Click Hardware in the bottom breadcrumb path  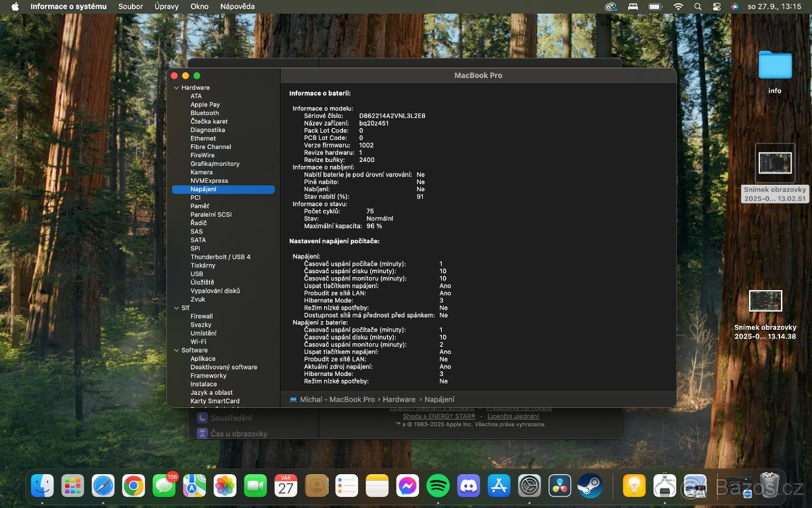tap(399, 400)
